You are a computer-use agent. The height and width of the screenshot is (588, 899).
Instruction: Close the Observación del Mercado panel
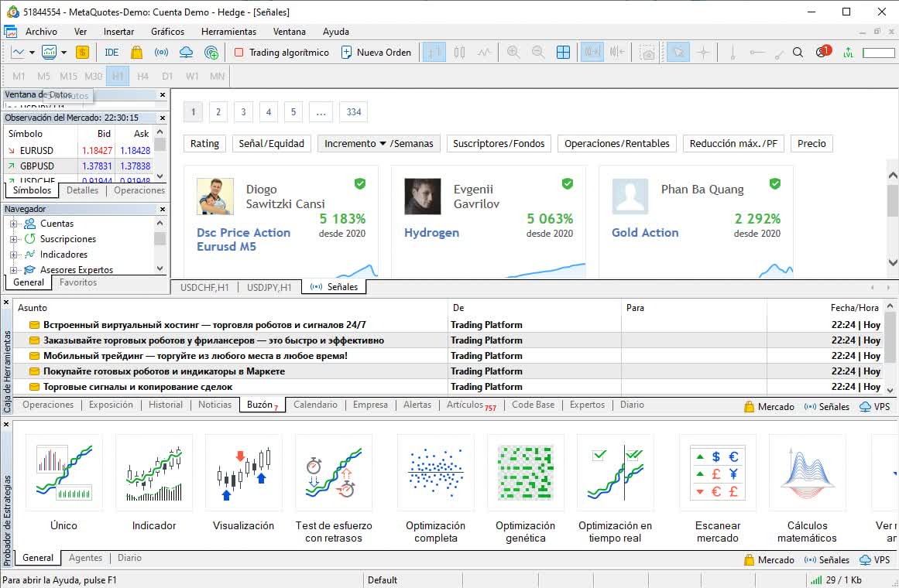point(163,118)
